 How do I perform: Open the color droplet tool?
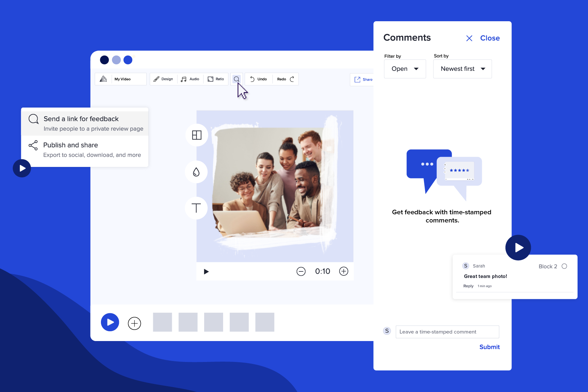tap(196, 172)
